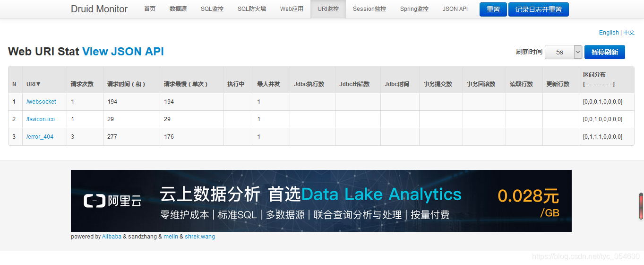The image size is (644, 265).
Task: Sort by the 请求次数 column header
Action: click(x=82, y=84)
